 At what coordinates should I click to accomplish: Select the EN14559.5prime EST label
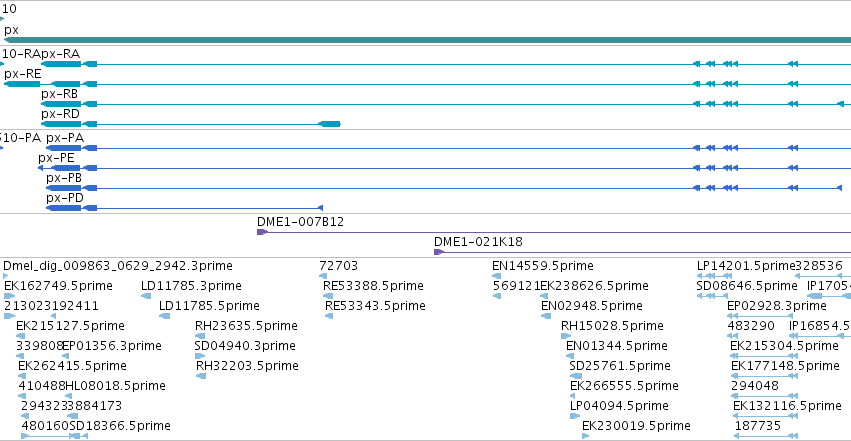(x=543, y=266)
